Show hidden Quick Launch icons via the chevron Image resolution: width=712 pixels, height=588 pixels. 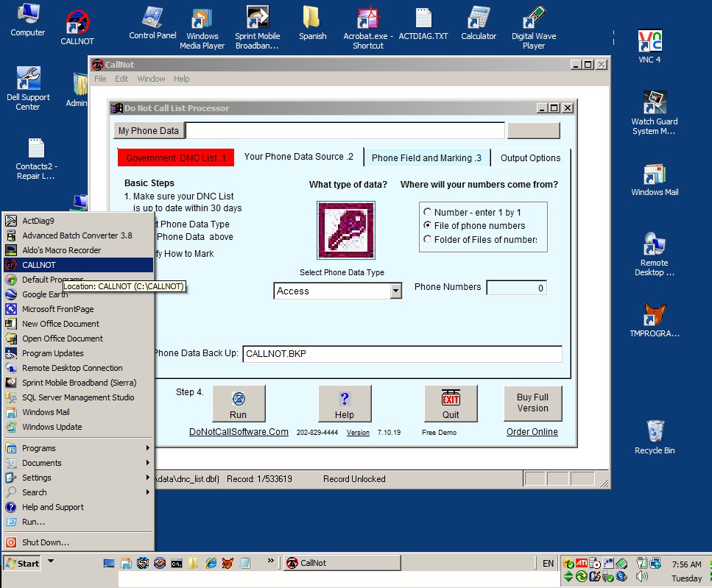coord(271,561)
